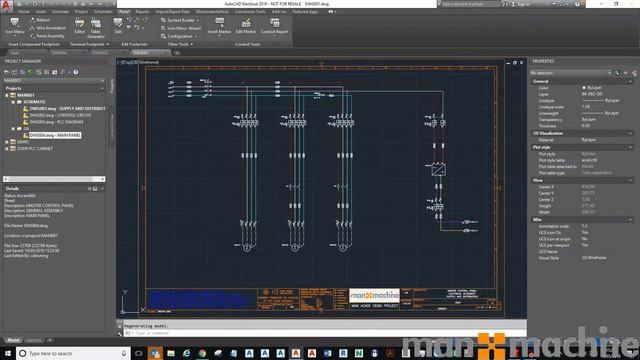640x360 pixels.
Task: Open the AutoCAD application menu logo
Action: click(7, 5)
